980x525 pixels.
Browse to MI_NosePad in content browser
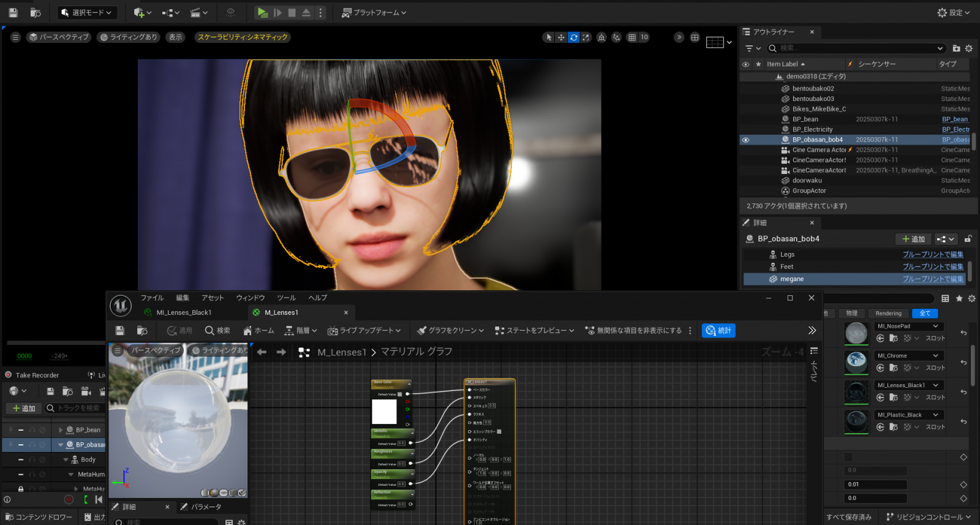tap(894, 338)
